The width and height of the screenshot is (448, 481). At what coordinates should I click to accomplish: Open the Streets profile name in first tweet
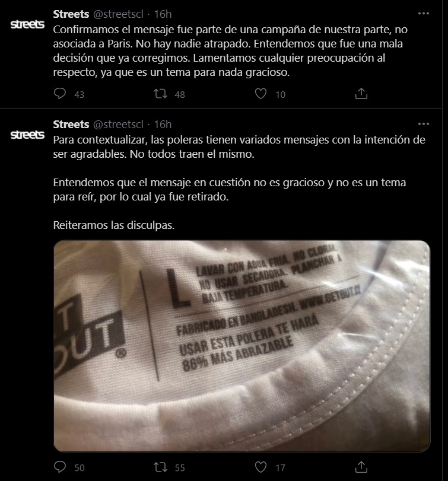(x=71, y=14)
